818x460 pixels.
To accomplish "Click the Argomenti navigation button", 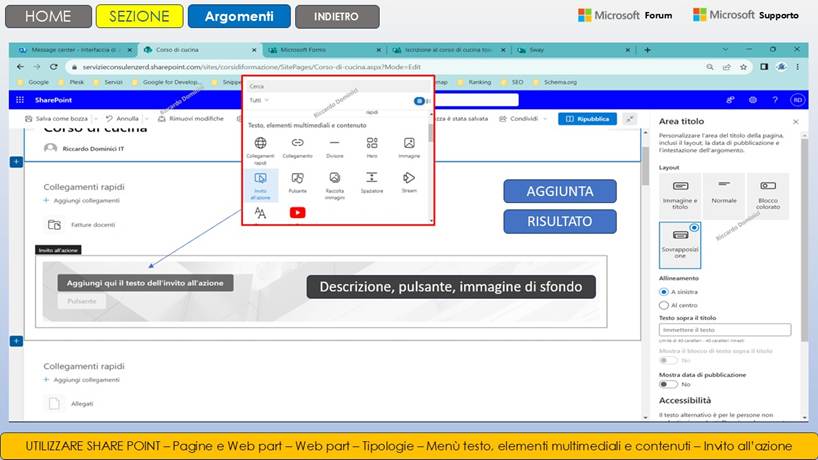I will pyautogui.click(x=239, y=16).
